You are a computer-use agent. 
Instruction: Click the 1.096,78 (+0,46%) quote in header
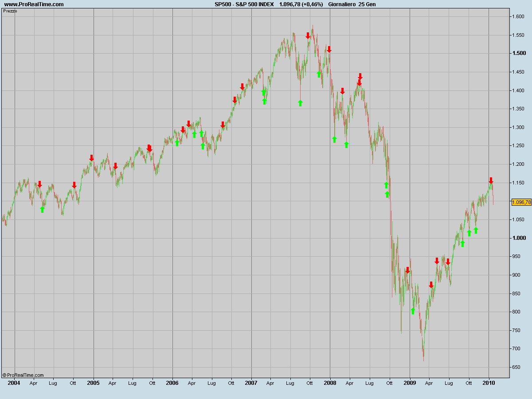tap(301, 4)
